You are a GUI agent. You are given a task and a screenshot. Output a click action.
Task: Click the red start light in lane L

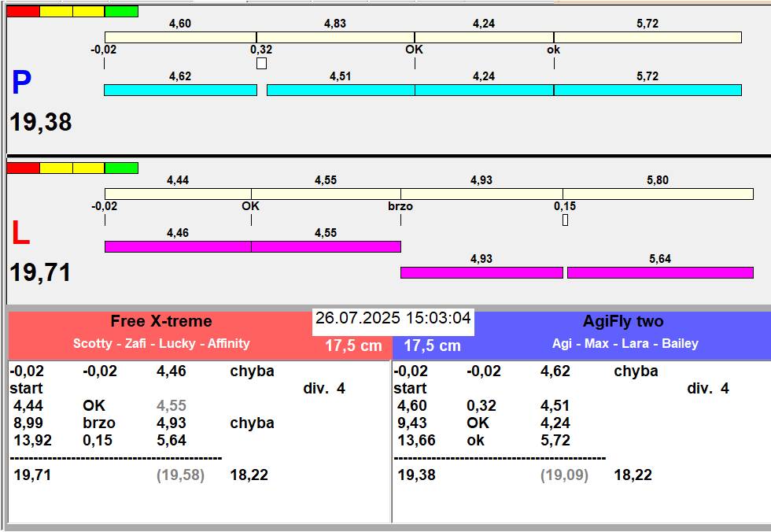click(x=23, y=168)
